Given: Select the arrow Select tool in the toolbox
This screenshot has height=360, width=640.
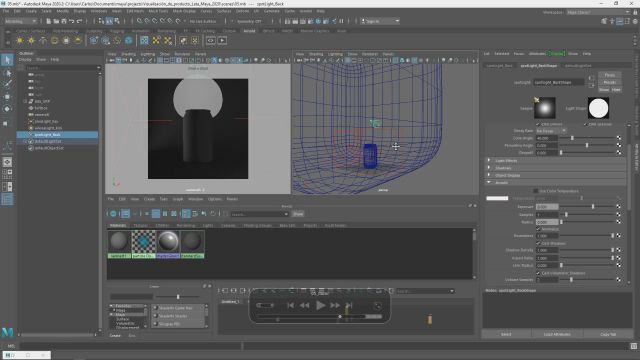Looking at the screenshot, I should [x=7, y=60].
